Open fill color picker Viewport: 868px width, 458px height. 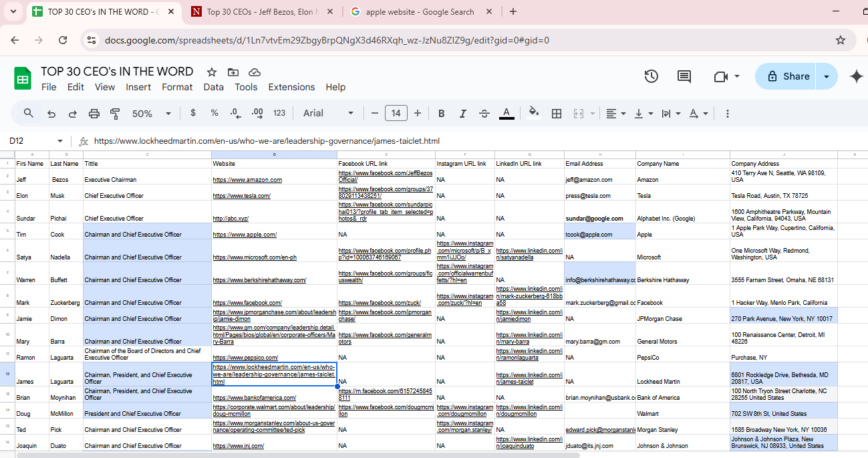(x=533, y=113)
